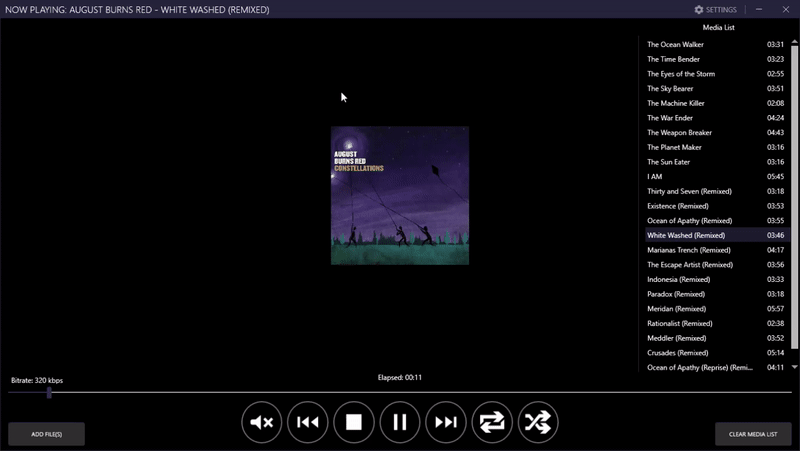Play 'The Eyes of the Storm'
The width and height of the screenshot is (800, 451).
715,74
